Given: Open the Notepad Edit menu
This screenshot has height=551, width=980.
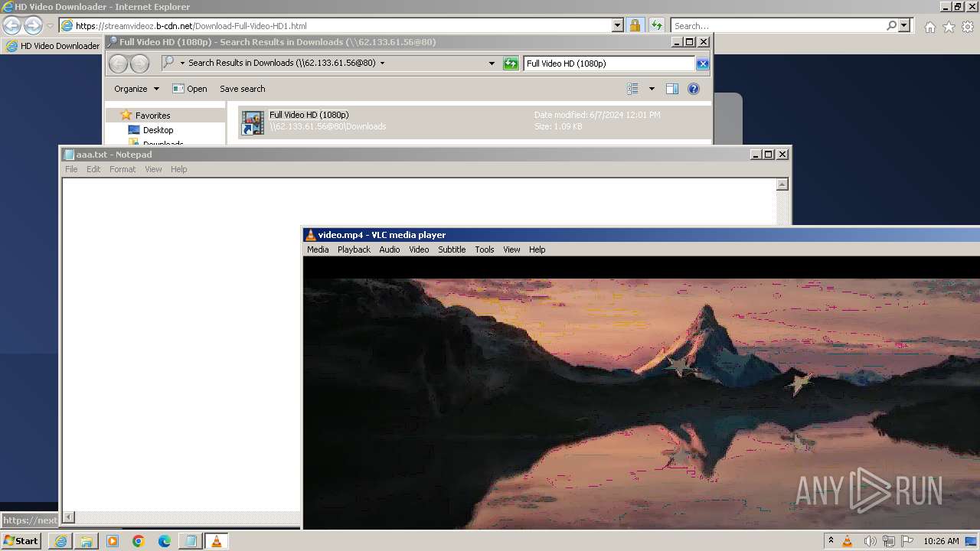Looking at the screenshot, I should coord(93,169).
